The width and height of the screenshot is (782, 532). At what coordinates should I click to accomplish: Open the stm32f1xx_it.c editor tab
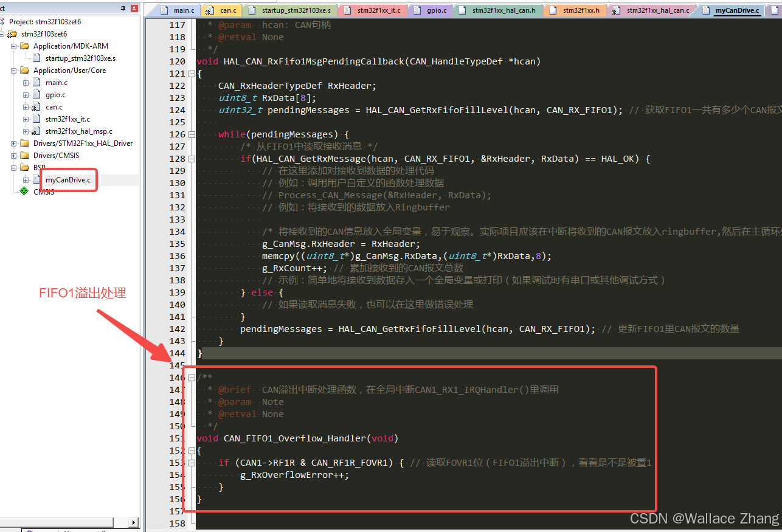pyautogui.click(x=372, y=10)
